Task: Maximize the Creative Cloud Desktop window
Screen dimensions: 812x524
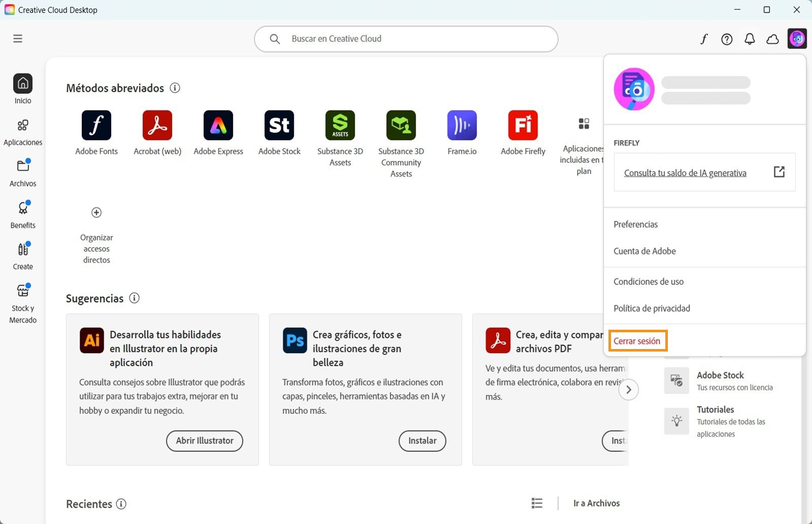Action: [x=767, y=10]
